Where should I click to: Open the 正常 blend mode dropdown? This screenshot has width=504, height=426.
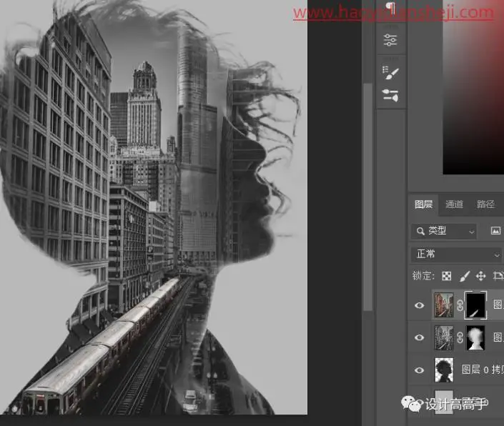pos(456,254)
